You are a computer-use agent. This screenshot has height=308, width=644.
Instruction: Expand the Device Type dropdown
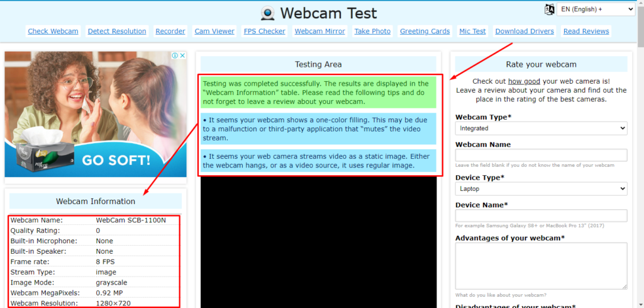tap(541, 189)
